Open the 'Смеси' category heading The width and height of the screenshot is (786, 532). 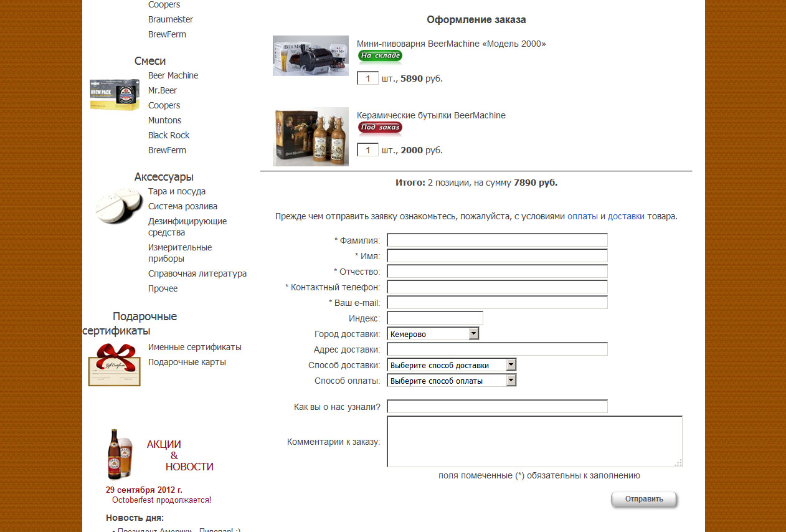pos(150,61)
